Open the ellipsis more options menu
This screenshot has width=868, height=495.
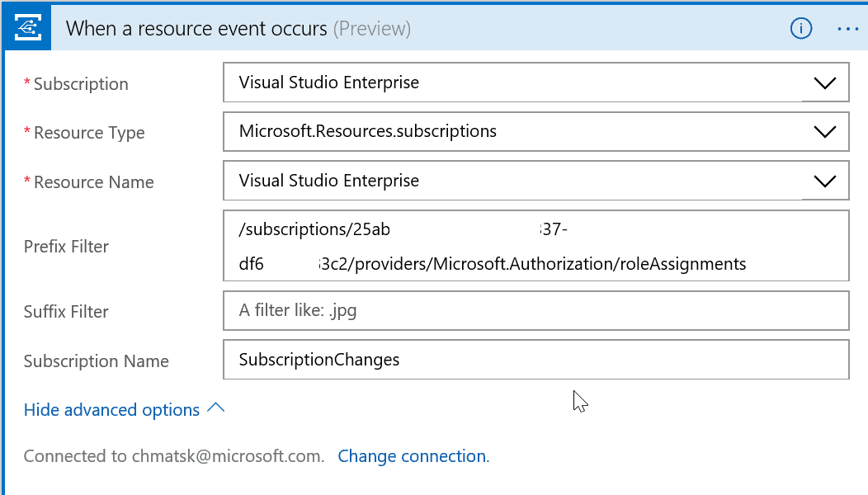point(847,29)
